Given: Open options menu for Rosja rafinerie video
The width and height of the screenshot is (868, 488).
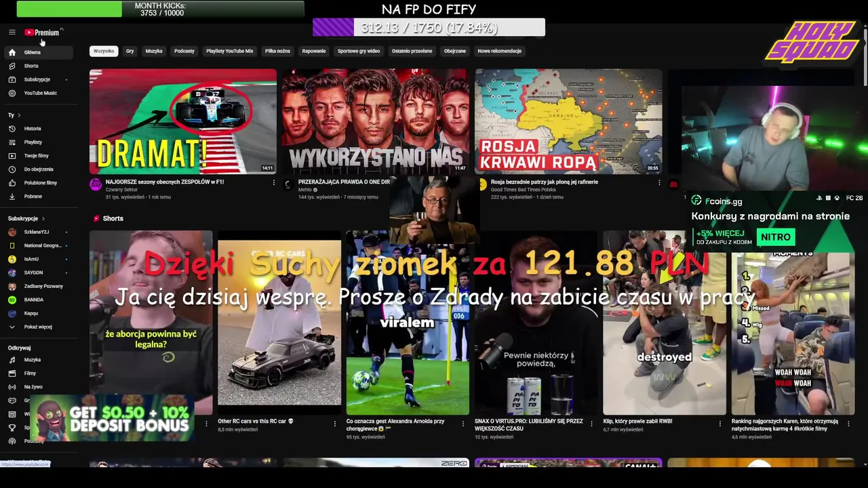Looking at the screenshot, I should tap(659, 182).
